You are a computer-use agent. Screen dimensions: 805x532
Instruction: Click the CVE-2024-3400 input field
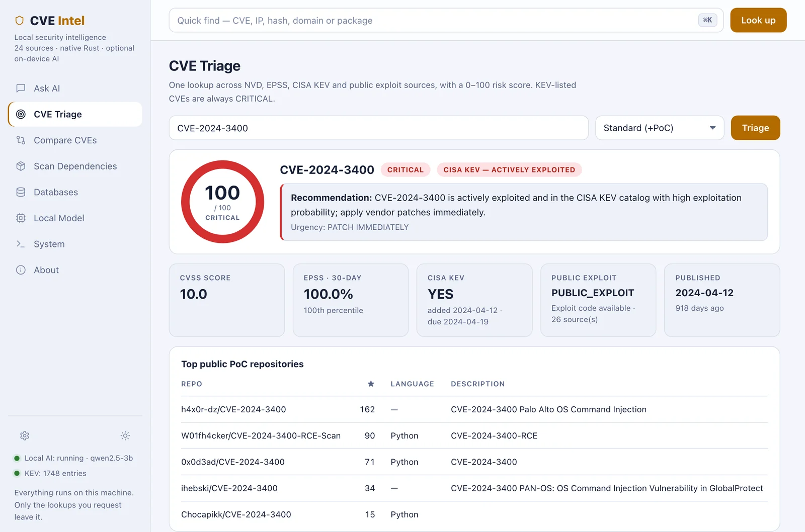(x=378, y=128)
